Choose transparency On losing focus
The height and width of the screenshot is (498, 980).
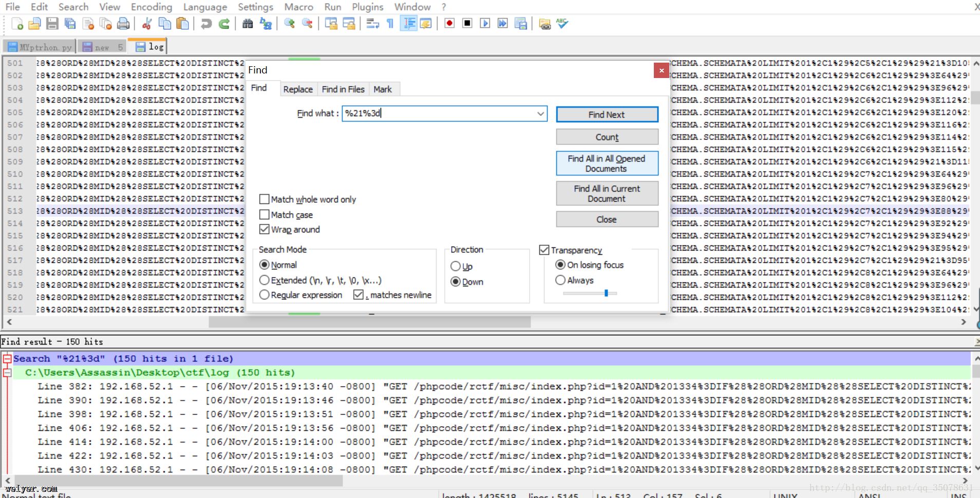pos(590,265)
